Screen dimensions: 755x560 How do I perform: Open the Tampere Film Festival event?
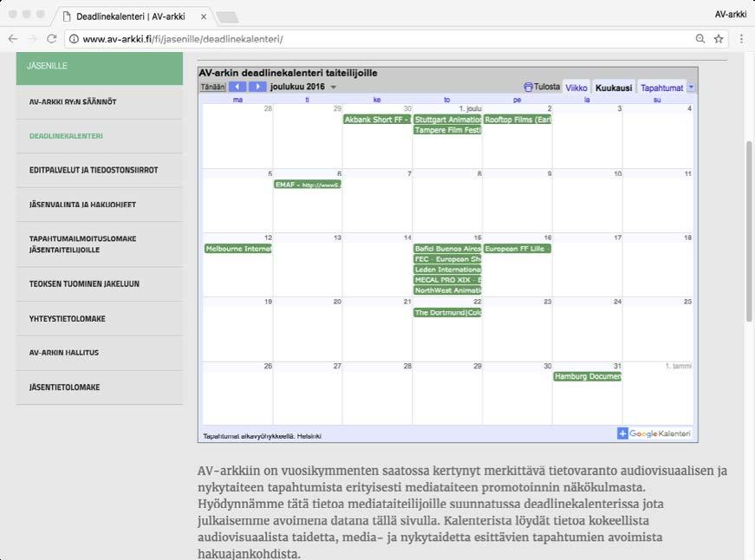[x=448, y=130]
